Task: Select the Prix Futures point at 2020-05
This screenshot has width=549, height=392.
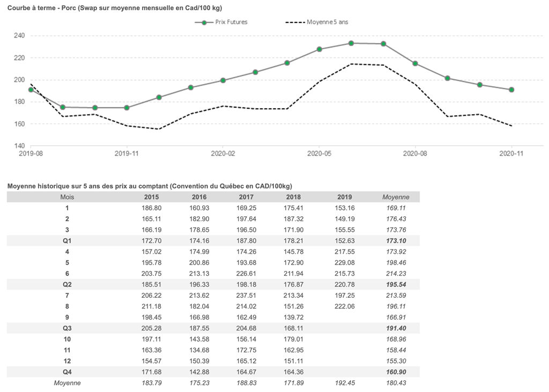Action: (x=320, y=49)
